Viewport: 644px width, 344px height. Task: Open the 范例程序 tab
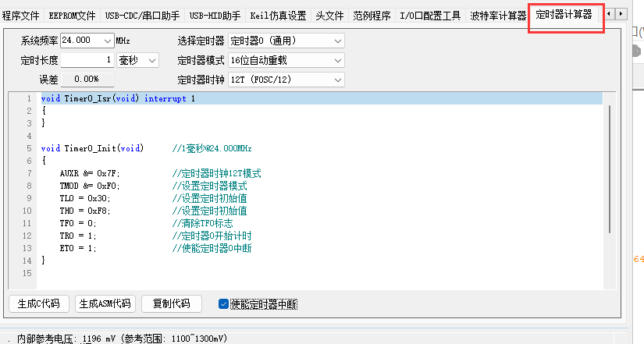(372, 16)
